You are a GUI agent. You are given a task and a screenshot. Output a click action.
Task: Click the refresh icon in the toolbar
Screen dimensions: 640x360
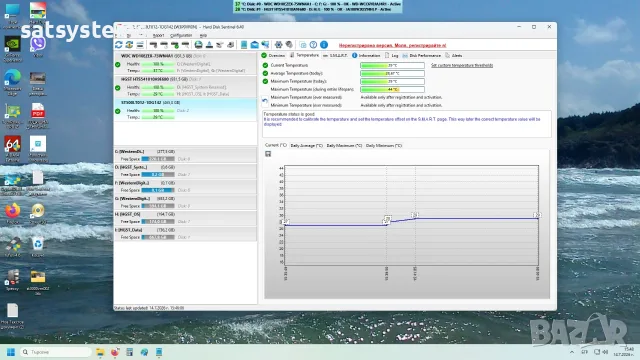click(x=119, y=44)
